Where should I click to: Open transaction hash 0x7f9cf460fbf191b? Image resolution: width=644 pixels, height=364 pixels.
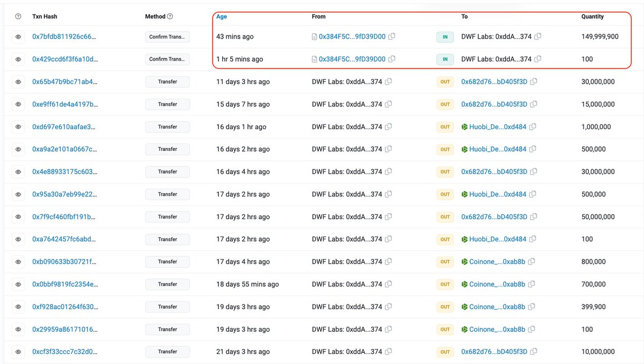tap(65, 217)
